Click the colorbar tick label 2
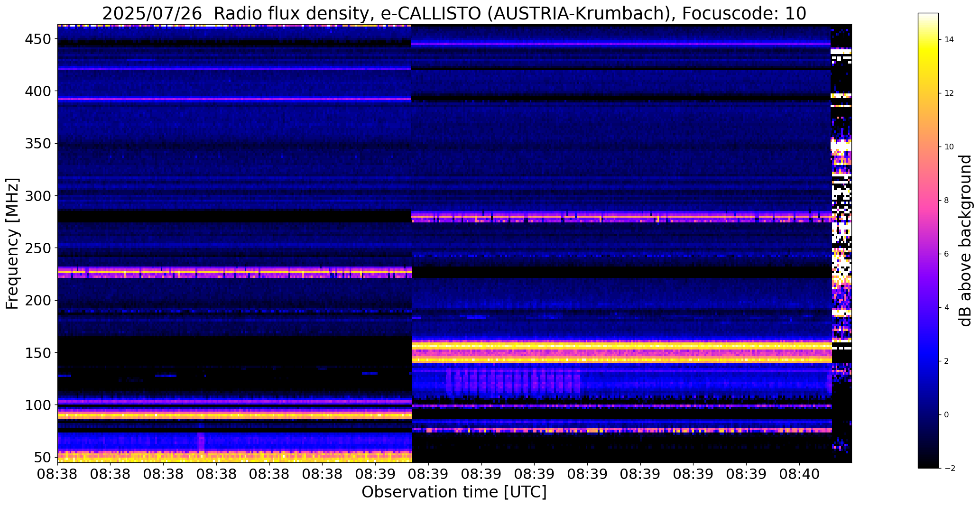The image size is (980, 506). [947, 361]
